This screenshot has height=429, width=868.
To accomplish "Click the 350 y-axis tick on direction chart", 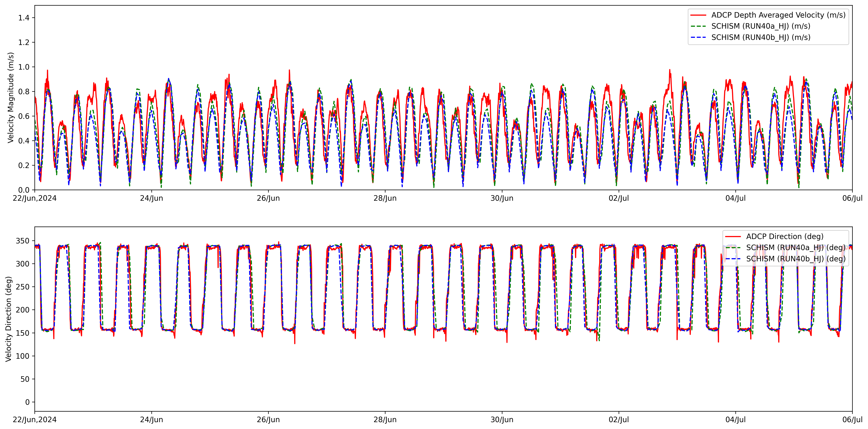I will 23,241.
